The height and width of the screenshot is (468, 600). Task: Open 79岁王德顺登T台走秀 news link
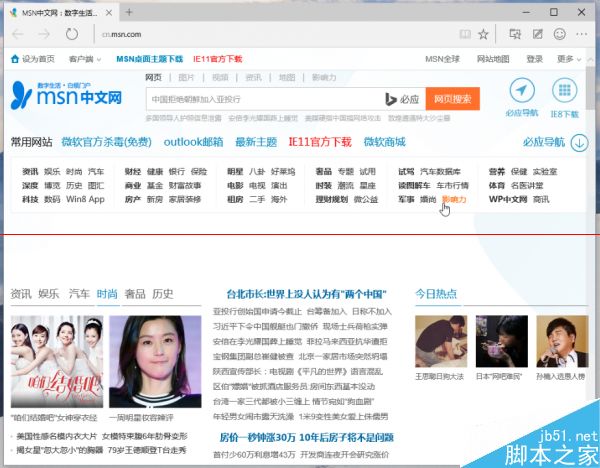147,450
